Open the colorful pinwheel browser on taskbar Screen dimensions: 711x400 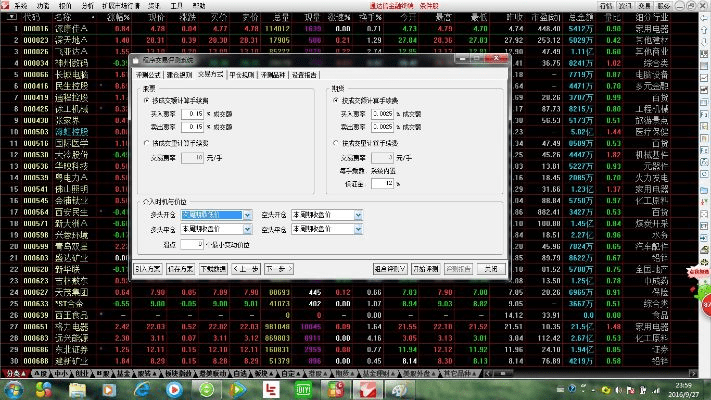(x=44, y=390)
